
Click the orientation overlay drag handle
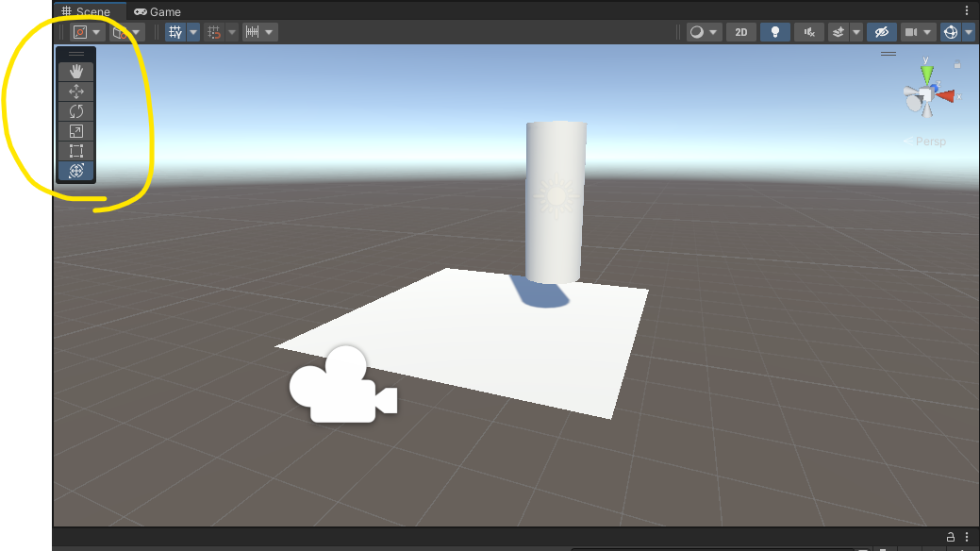click(x=889, y=54)
